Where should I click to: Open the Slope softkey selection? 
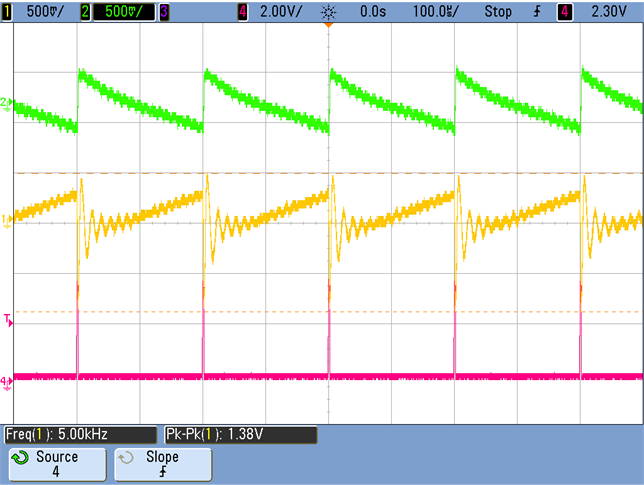[x=162, y=465]
